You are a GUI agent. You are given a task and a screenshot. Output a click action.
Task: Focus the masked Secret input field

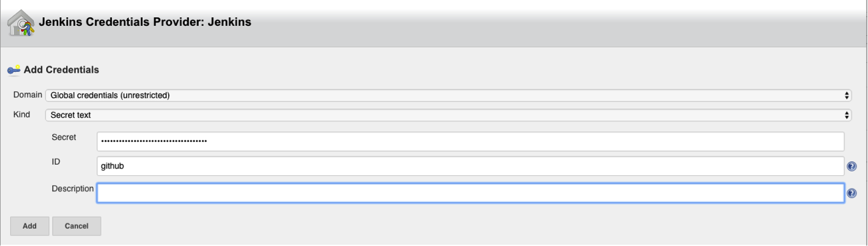[470, 141]
